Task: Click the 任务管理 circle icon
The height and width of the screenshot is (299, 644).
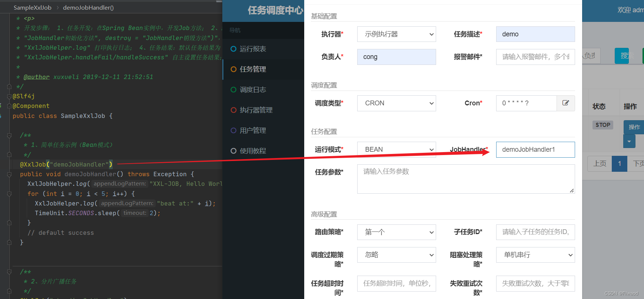Action: (233, 69)
